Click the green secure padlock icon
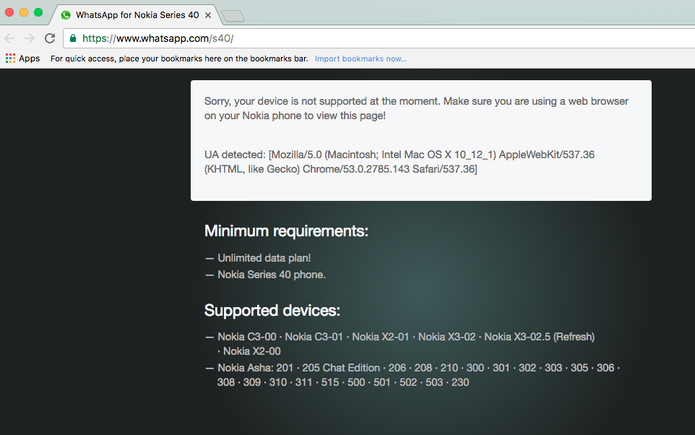The height and width of the screenshot is (435, 695). coord(73,38)
